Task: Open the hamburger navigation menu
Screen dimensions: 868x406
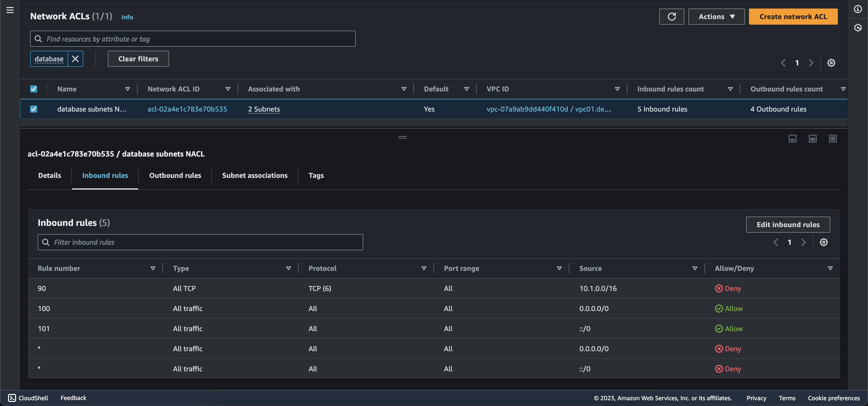Action: pyautogui.click(x=10, y=10)
